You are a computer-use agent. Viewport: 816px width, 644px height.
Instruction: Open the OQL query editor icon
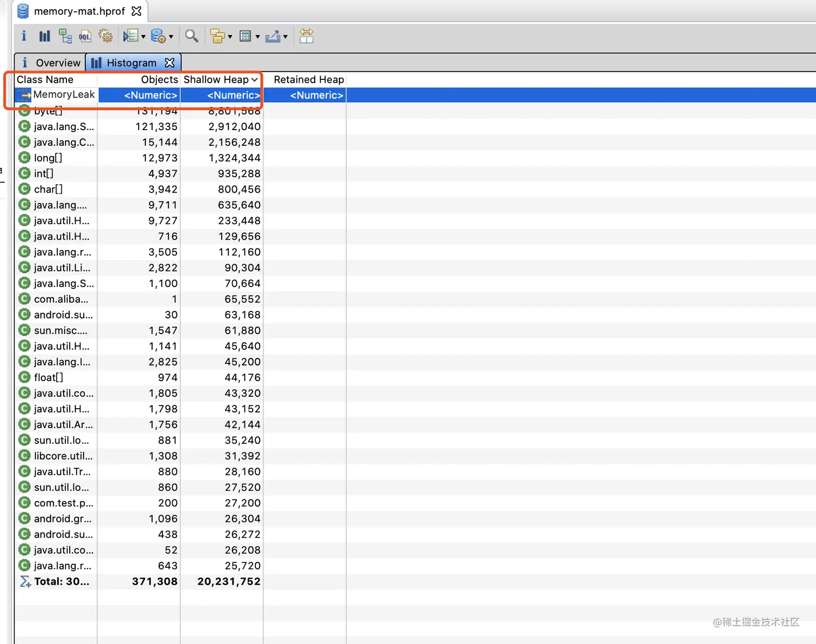pos(85,36)
